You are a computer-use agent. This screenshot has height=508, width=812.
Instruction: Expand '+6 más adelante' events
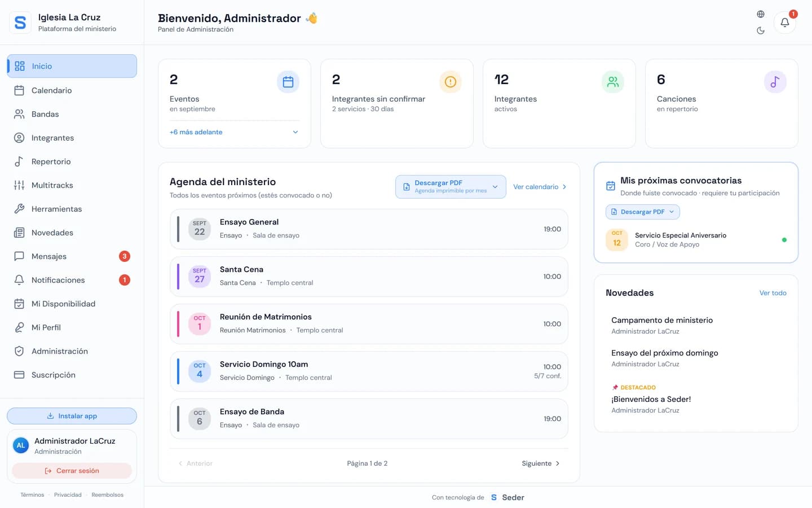(x=234, y=132)
